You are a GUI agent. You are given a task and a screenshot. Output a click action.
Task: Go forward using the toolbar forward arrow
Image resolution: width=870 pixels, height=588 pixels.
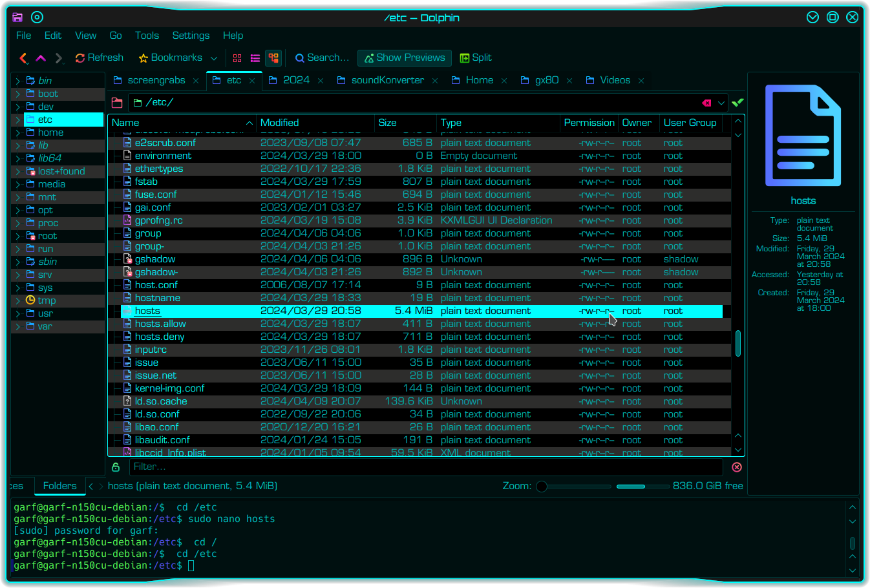tap(59, 58)
